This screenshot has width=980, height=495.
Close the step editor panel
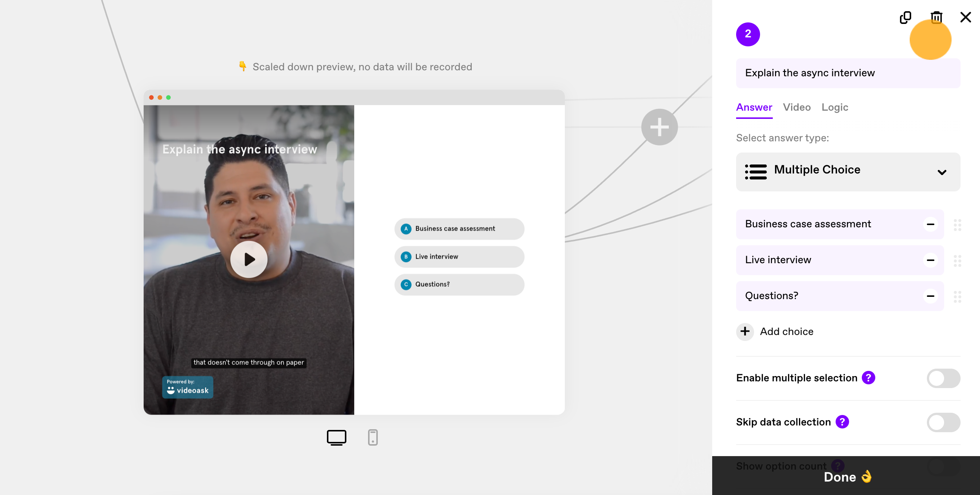pos(965,17)
